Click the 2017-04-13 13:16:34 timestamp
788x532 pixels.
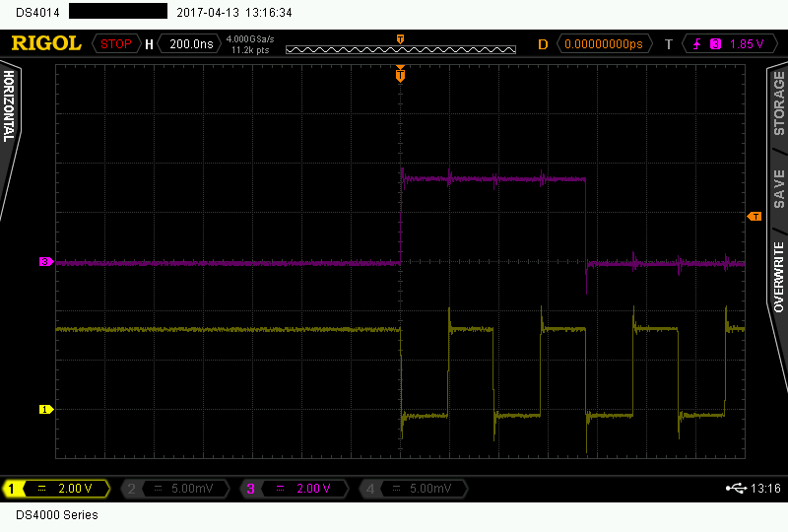234,13
